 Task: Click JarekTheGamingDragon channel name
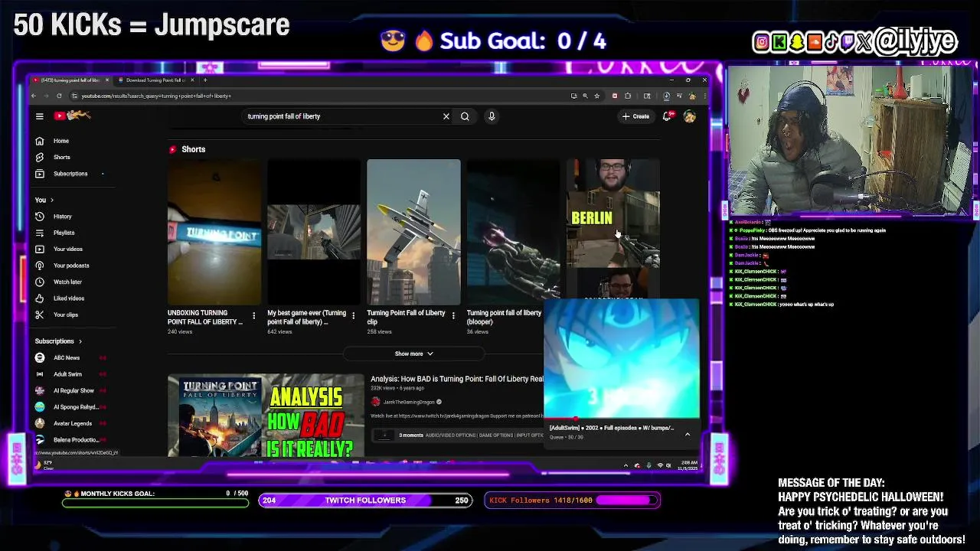(409, 402)
